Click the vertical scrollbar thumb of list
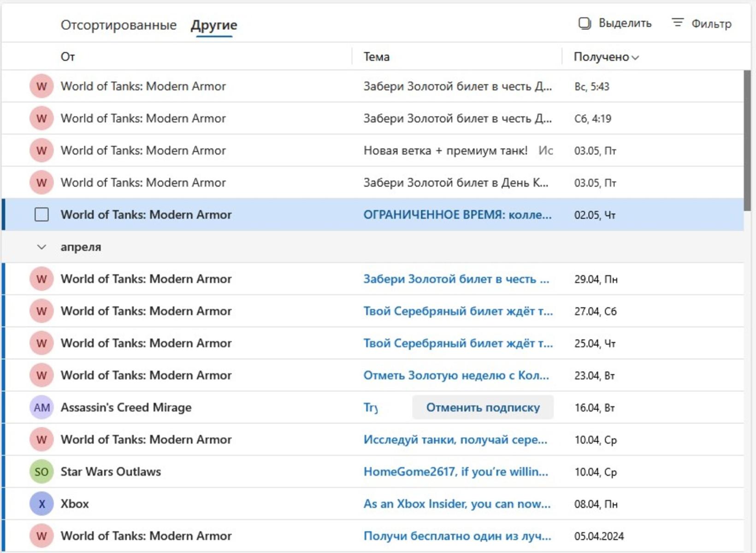Image resolution: width=756 pixels, height=553 pixels. [x=747, y=141]
